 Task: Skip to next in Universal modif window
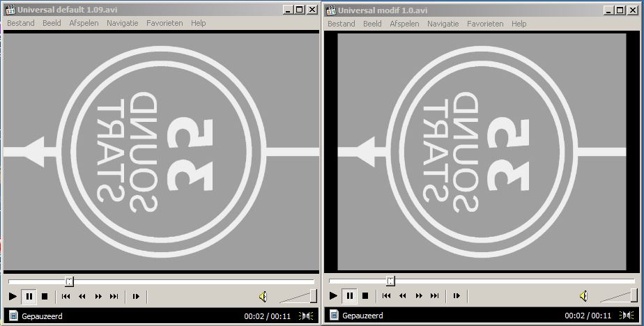coord(434,295)
